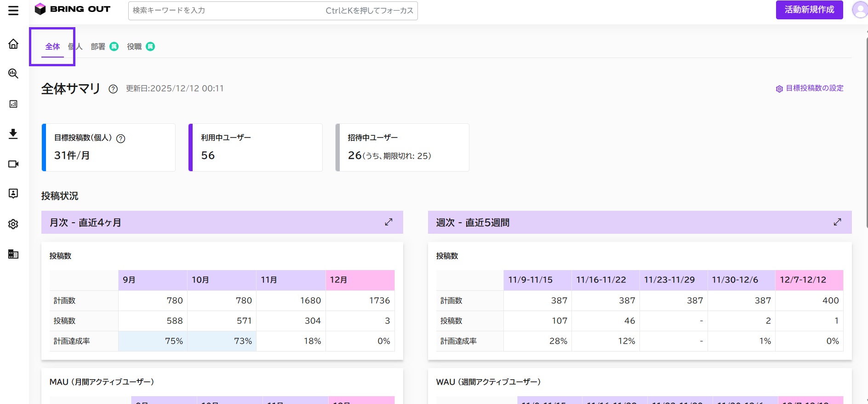Click the green badge next to 部署
This screenshot has height=404, width=868.
[x=114, y=46]
